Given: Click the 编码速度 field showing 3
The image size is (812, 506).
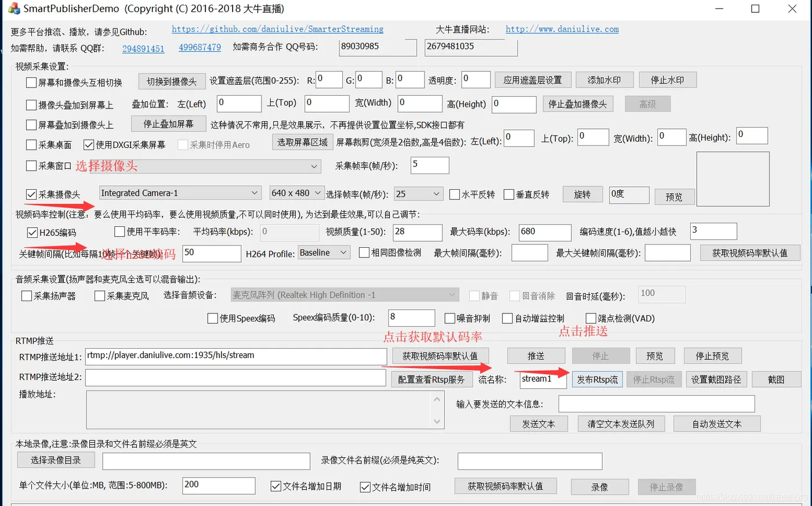Looking at the screenshot, I should pyautogui.click(x=713, y=231).
